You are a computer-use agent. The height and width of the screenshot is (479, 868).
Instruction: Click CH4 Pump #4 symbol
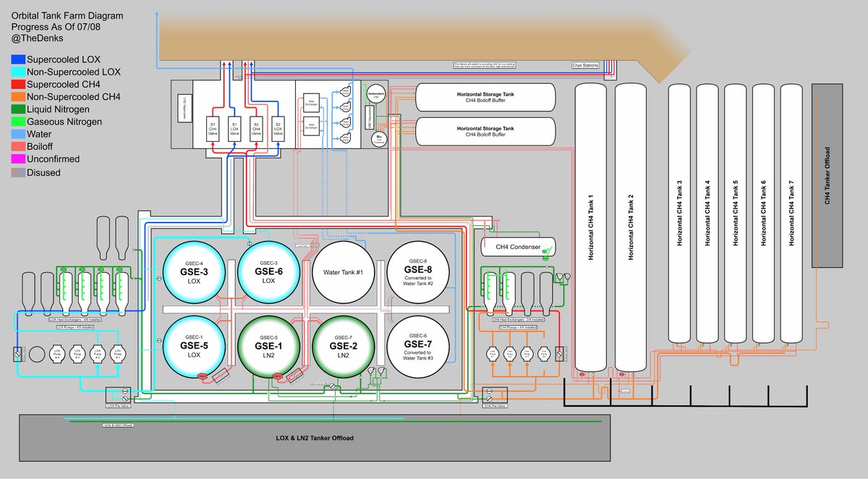point(542,354)
